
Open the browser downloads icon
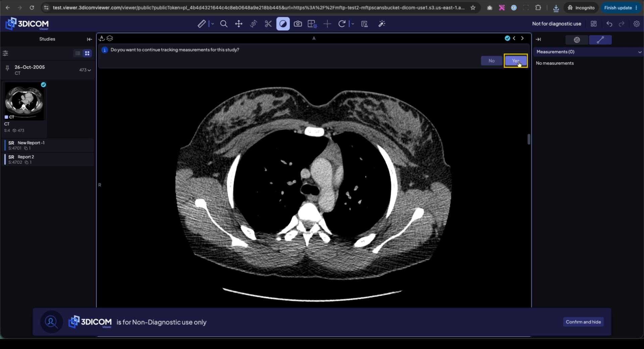pos(556,8)
